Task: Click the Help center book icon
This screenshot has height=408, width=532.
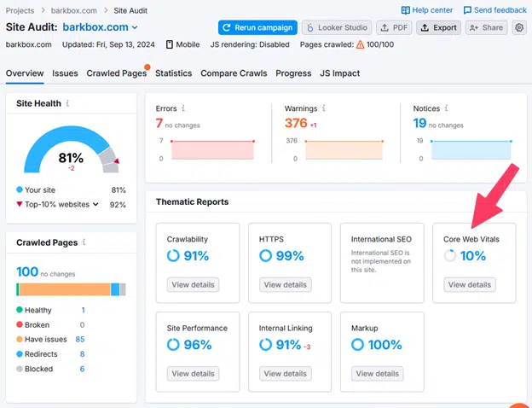Action: coord(406,10)
